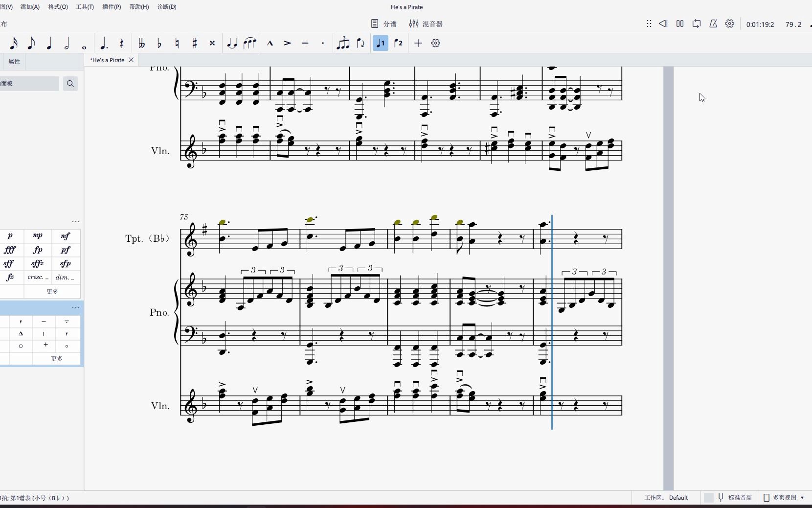Toggle rest input in note toolbar
Screen dimensions: 812x508
[121, 43]
